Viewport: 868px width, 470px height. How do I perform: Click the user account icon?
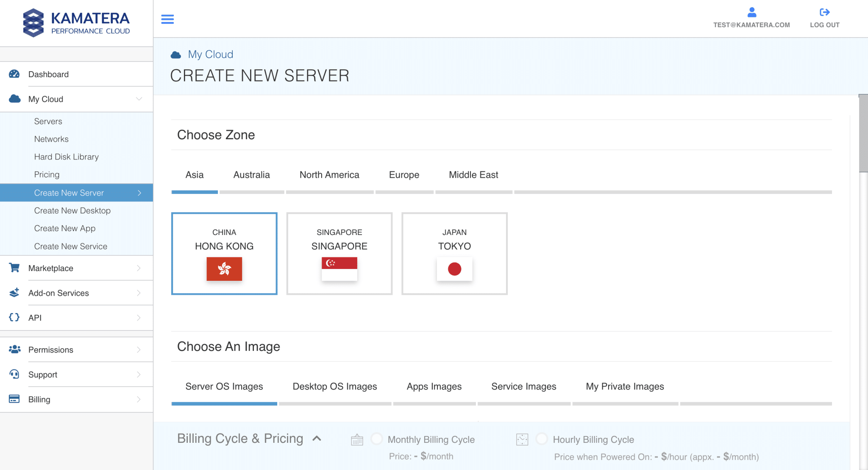751,12
